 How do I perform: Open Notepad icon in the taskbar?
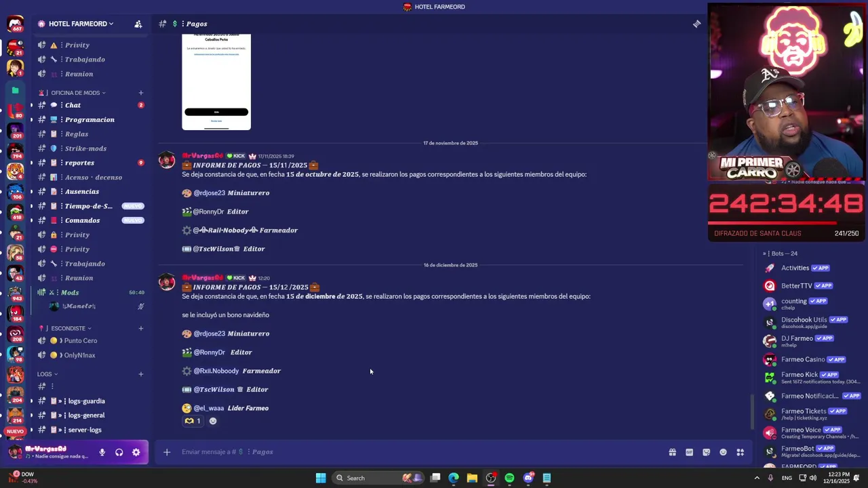(x=547, y=478)
